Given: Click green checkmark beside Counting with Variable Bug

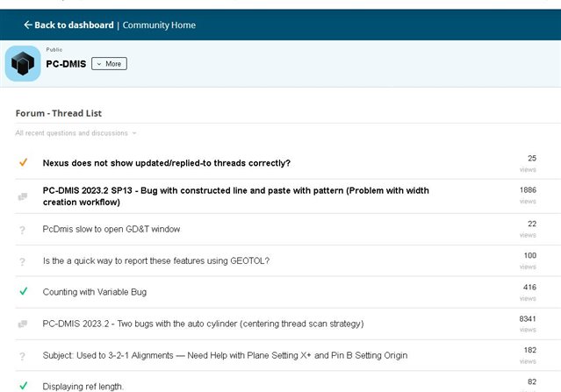Looking at the screenshot, I should pyautogui.click(x=23, y=291).
